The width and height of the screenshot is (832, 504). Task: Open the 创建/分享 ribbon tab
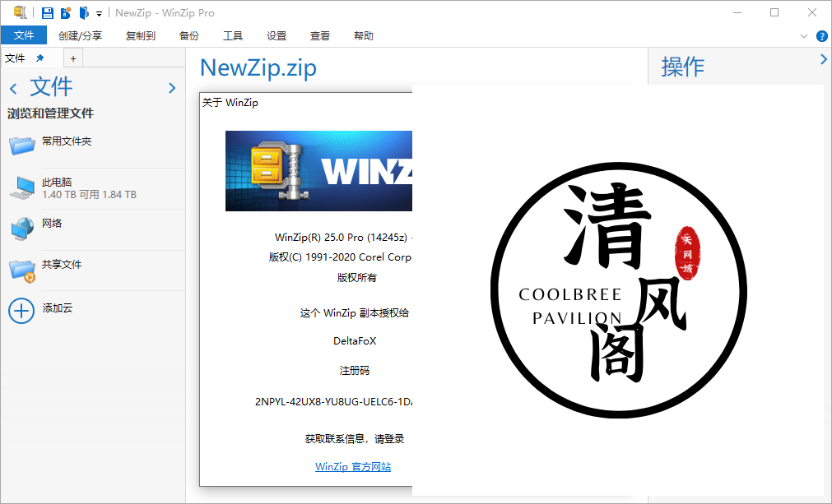click(x=80, y=35)
